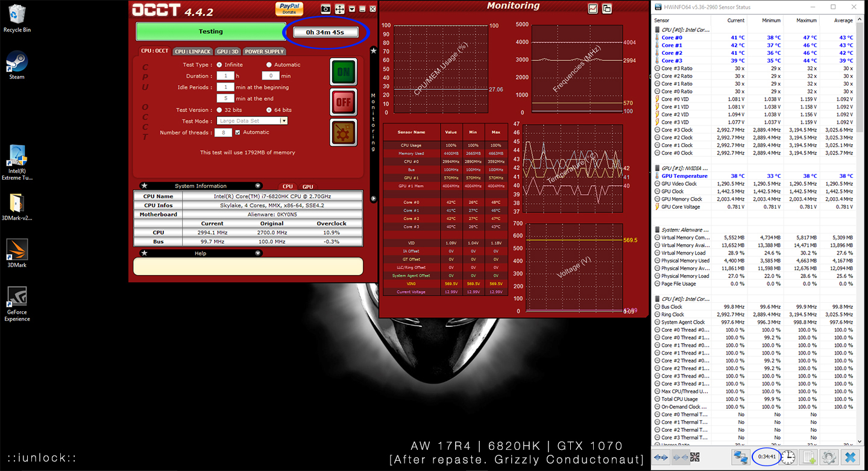Click the green Testing status button
Viewport: 868px width, 471px height.
tap(210, 31)
